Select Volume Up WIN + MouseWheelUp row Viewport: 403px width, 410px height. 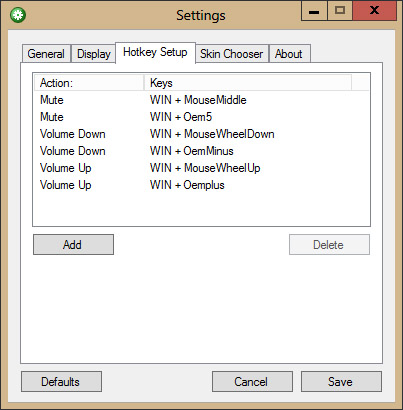(x=201, y=168)
